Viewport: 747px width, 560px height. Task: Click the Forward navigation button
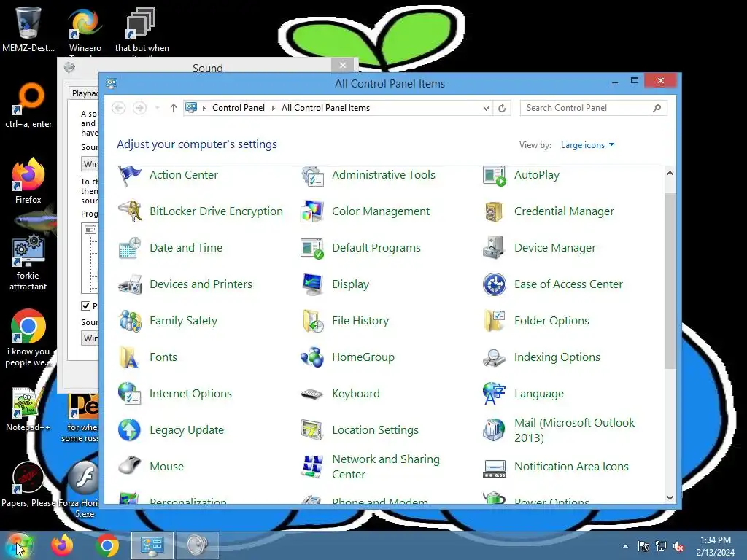point(139,108)
